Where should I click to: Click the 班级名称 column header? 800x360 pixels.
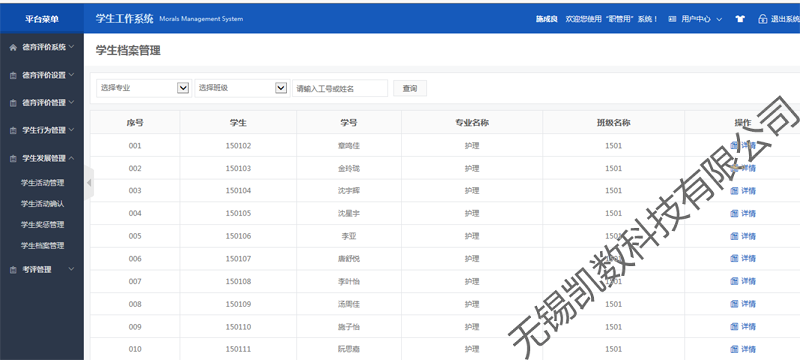pyautogui.click(x=613, y=123)
